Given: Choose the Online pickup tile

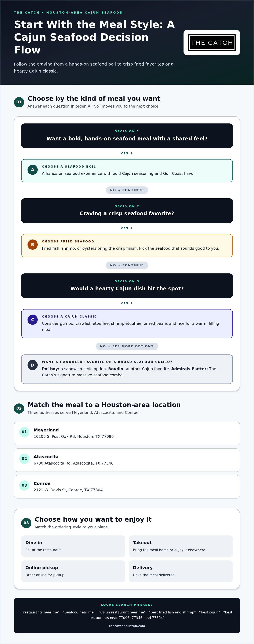Looking at the screenshot, I should (x=73, y=571).
